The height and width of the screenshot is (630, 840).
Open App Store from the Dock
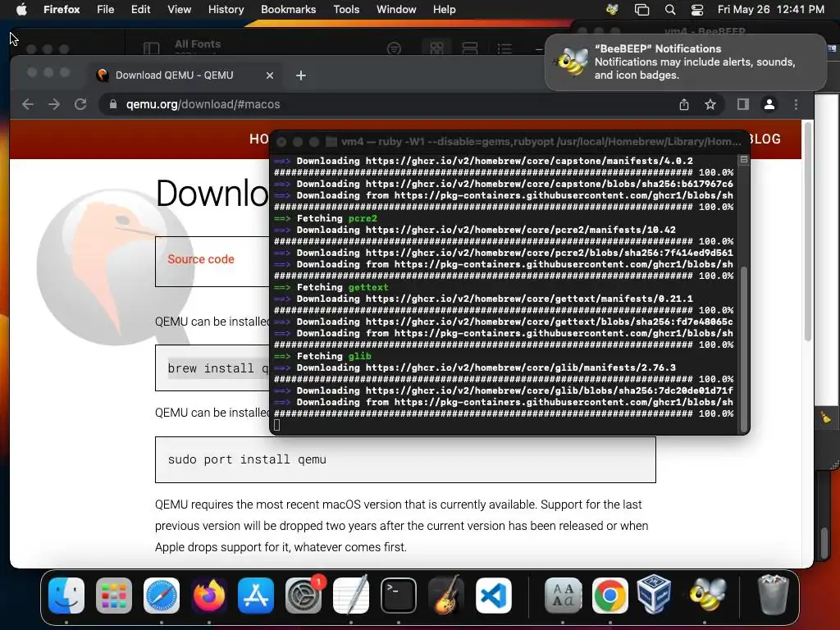click(x=256, y=596)
